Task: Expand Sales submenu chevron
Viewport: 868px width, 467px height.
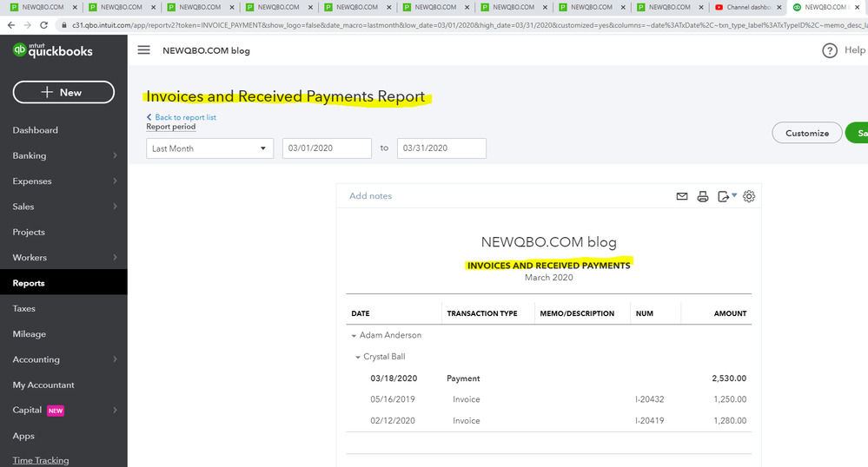Action: [x=116, y=207]
